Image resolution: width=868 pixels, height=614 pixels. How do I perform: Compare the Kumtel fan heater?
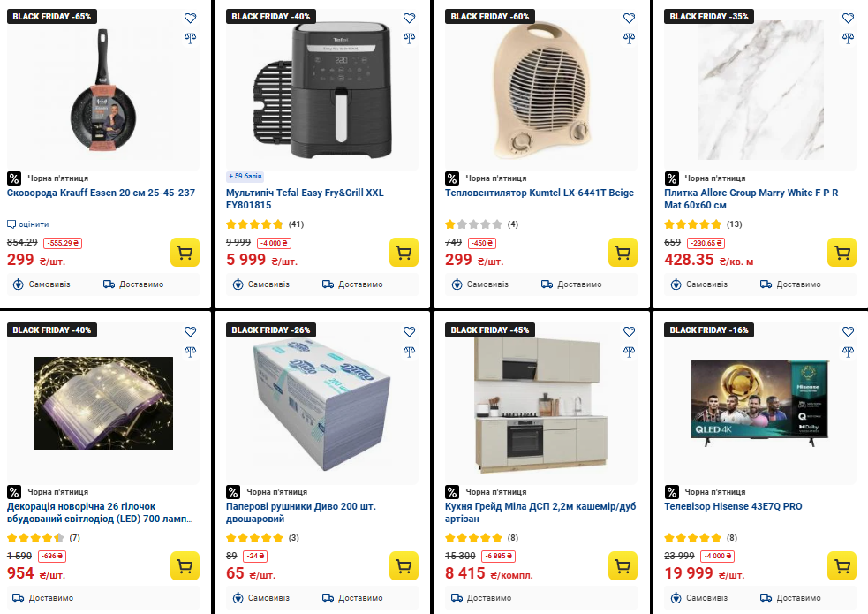coord(629,37)
